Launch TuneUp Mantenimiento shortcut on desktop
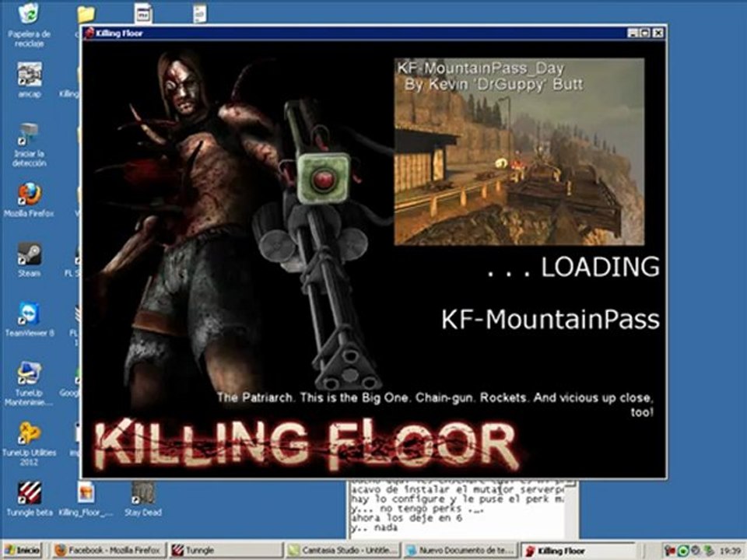The image size is (747, 560). pyautogui.click(x=29, y=383)
